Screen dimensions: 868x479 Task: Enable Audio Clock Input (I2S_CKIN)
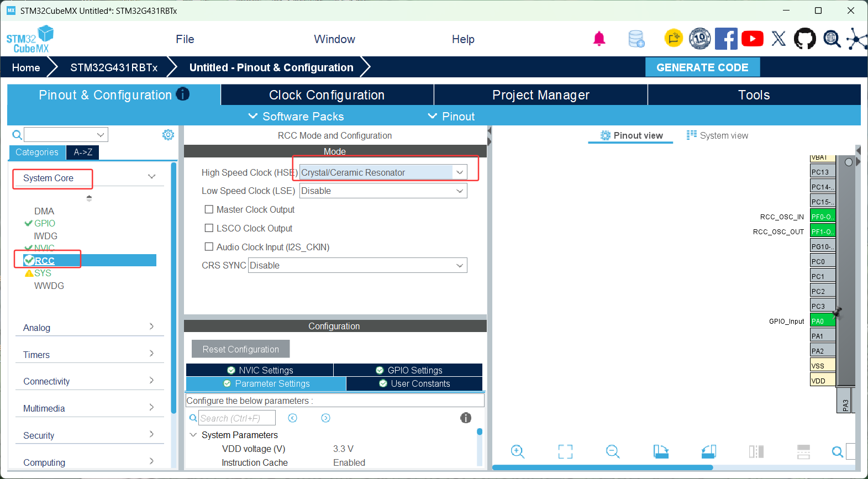[x=209, y=247]
